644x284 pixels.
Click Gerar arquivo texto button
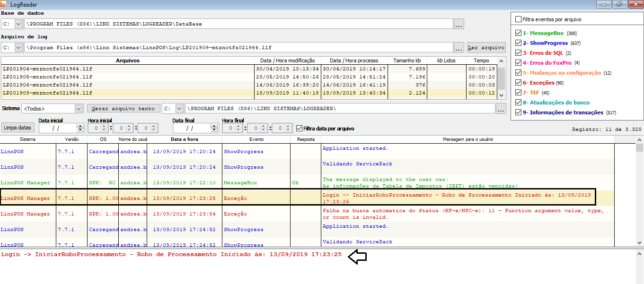(x=123, y=109)
